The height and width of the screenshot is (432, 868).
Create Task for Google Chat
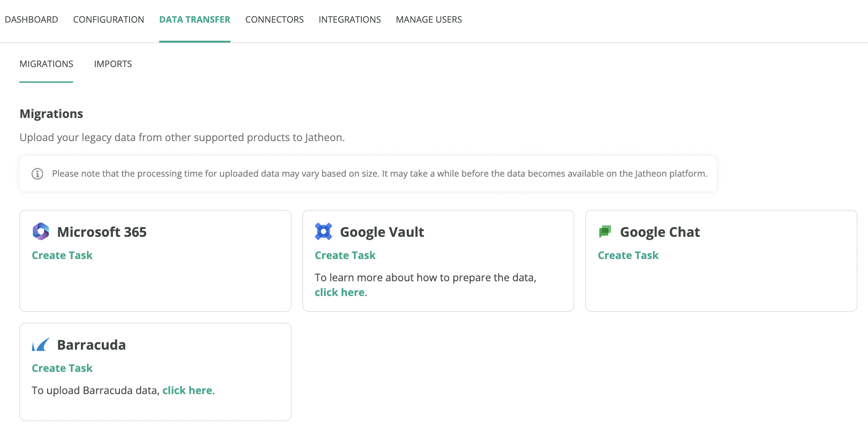pos(628,255)
